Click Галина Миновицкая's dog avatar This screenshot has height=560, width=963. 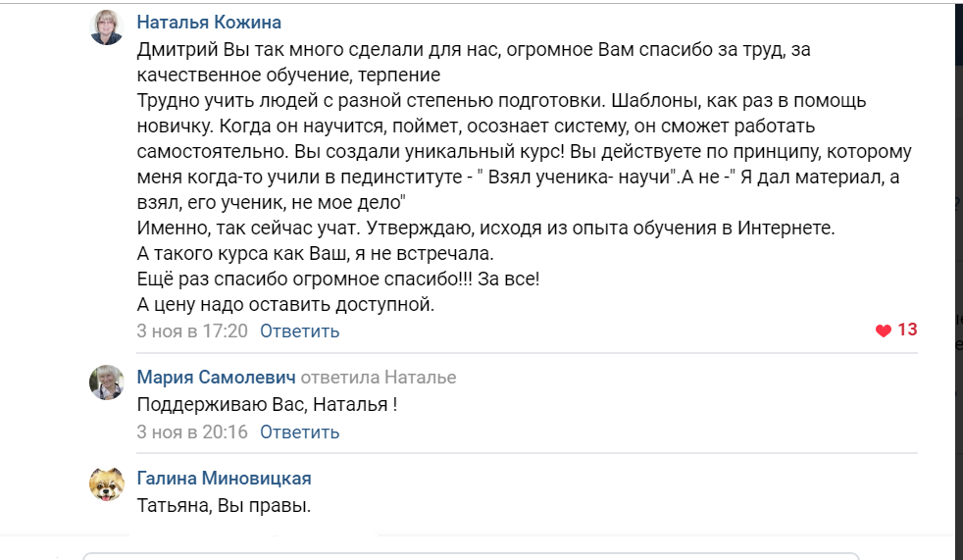tap(106, 484)
